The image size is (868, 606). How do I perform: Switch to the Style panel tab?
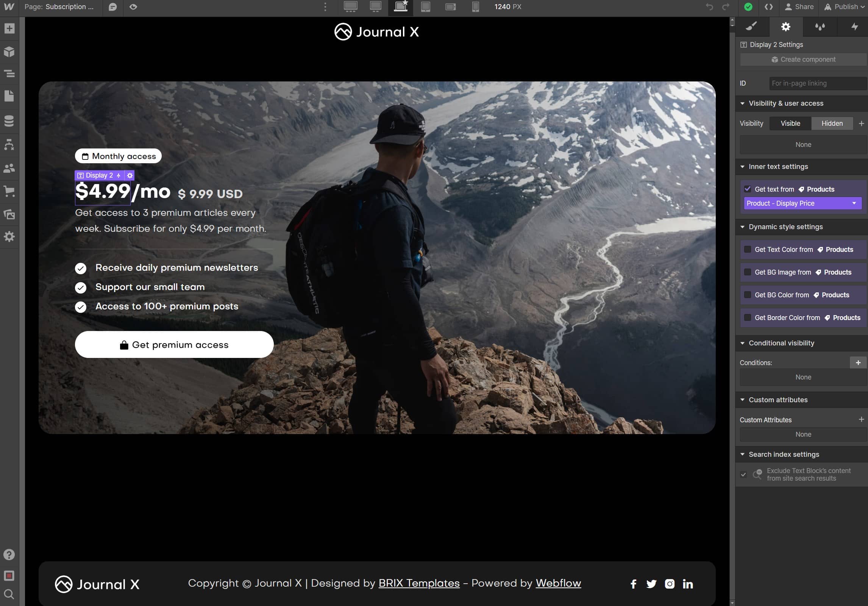(x=752, y=27)
